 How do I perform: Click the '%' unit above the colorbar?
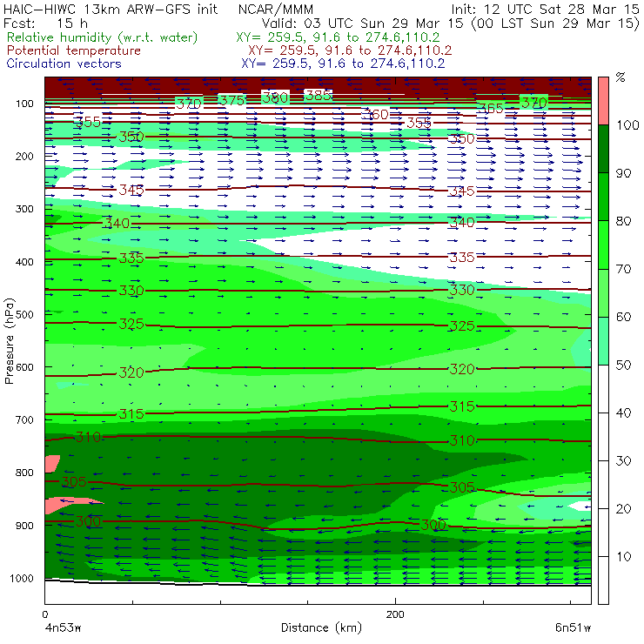pyautogui.click(x=621, y=77)
